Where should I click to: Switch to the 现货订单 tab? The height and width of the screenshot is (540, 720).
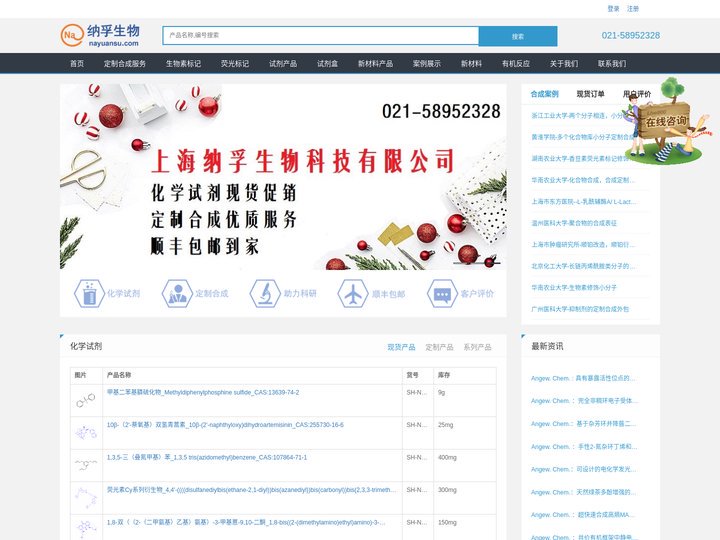(x=591, y=94)
